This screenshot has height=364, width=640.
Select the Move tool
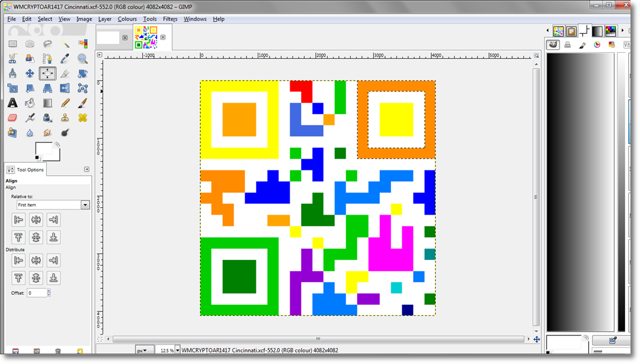click(30, 73)
